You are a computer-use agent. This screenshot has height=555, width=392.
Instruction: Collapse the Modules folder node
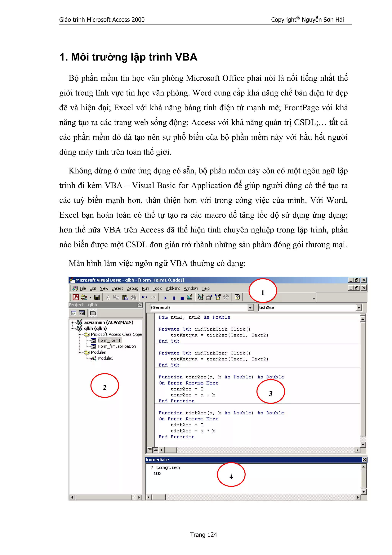[x=79, y=352]
